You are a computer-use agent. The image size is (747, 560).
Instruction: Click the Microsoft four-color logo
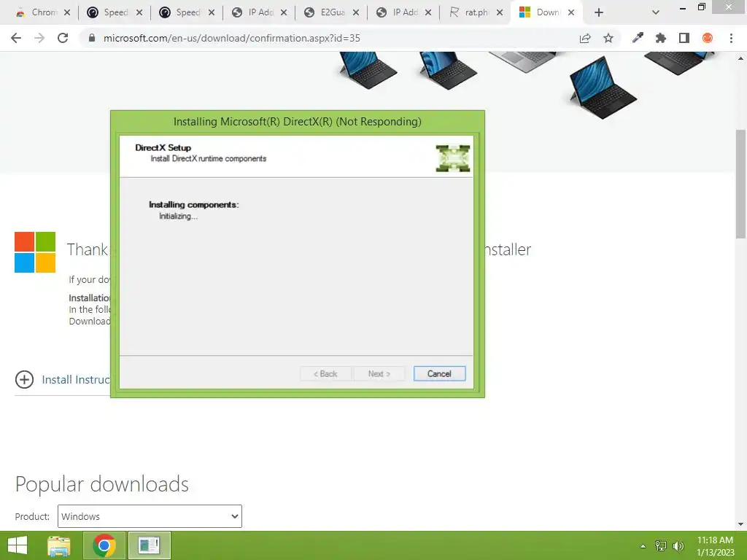click(35, 252)
